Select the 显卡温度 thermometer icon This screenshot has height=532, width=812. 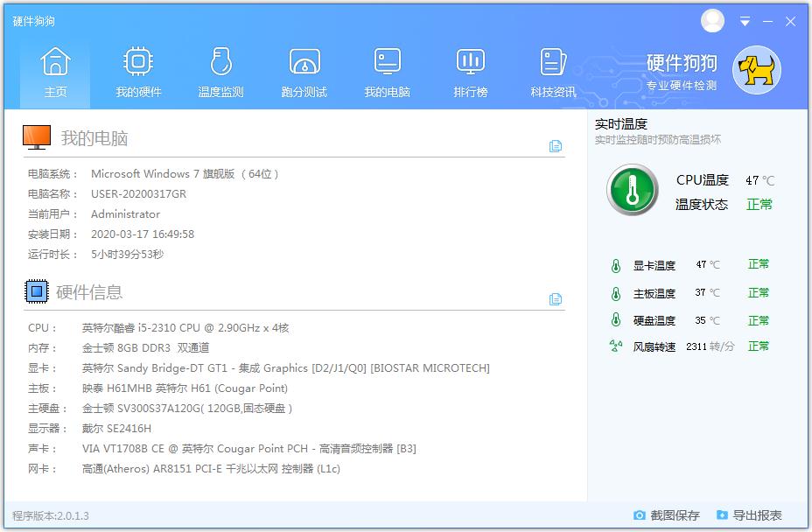pyautogui.click(x=616, y=265)
